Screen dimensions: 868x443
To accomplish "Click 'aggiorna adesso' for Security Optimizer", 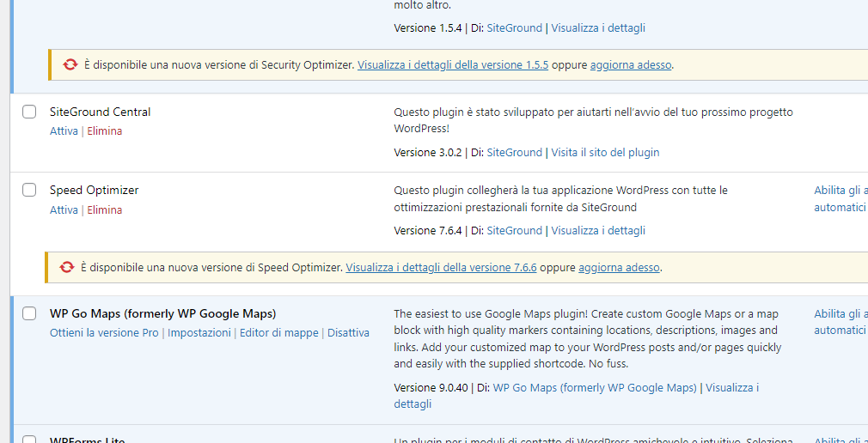I will tap(631, 64).
